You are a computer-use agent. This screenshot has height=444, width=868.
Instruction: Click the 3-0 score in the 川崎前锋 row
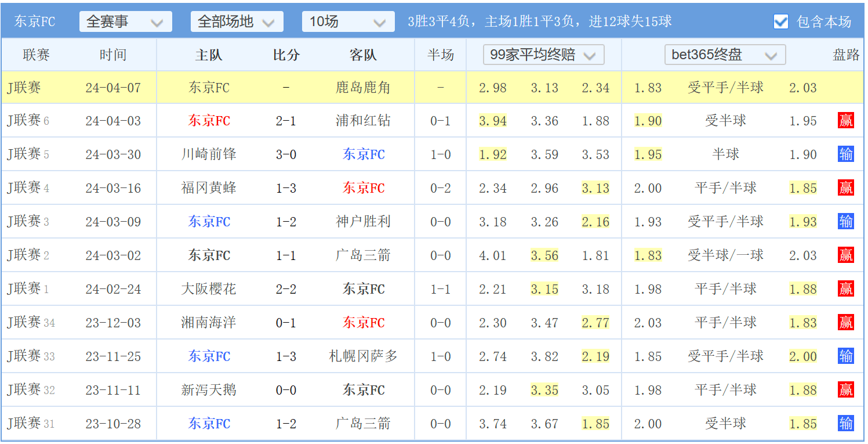click(x=286, y=154)
